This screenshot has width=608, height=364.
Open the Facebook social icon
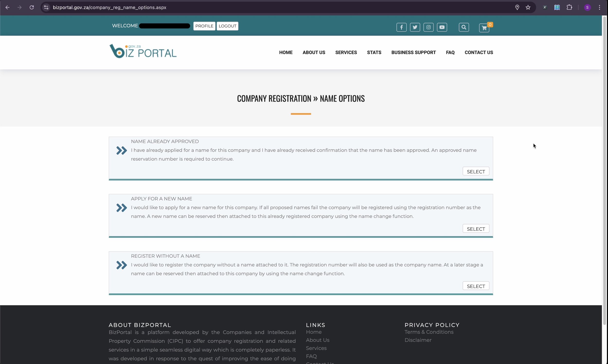click(x=401, y=27)
